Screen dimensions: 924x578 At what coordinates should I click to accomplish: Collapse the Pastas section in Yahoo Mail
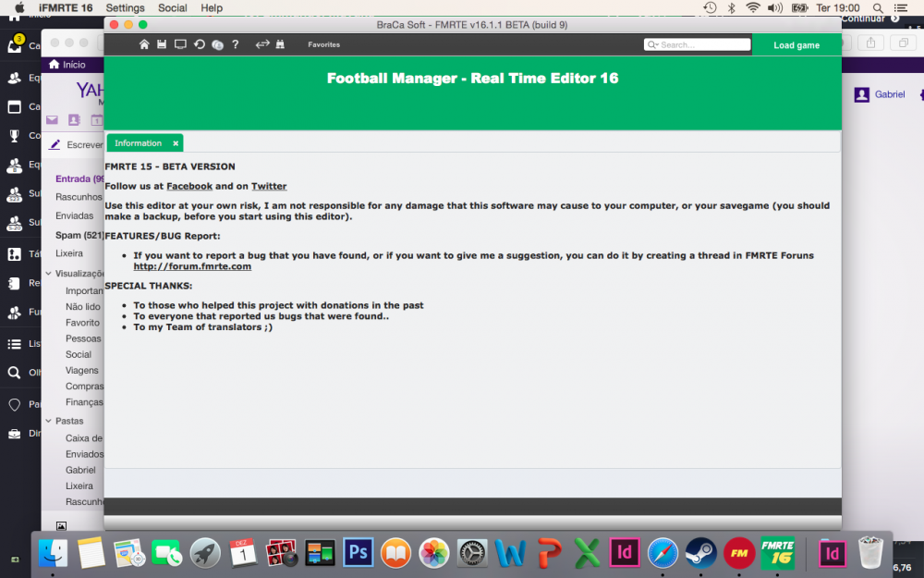click(48, 421)
